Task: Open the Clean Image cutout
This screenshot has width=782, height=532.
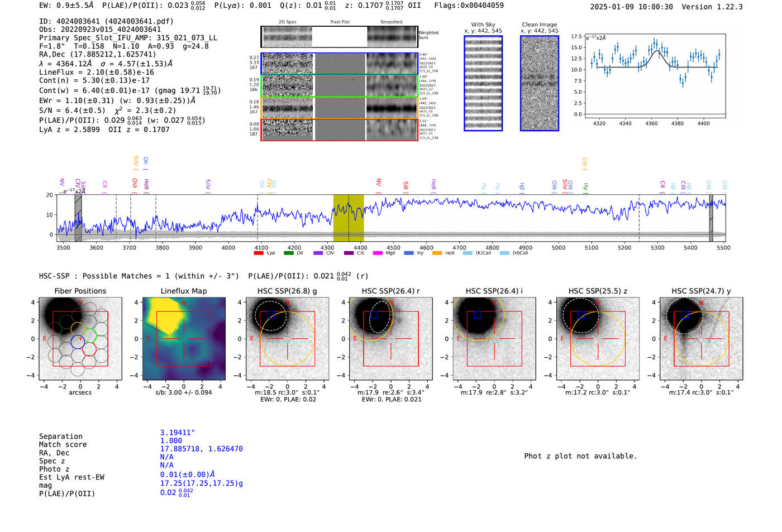Action: click(539, 83)
